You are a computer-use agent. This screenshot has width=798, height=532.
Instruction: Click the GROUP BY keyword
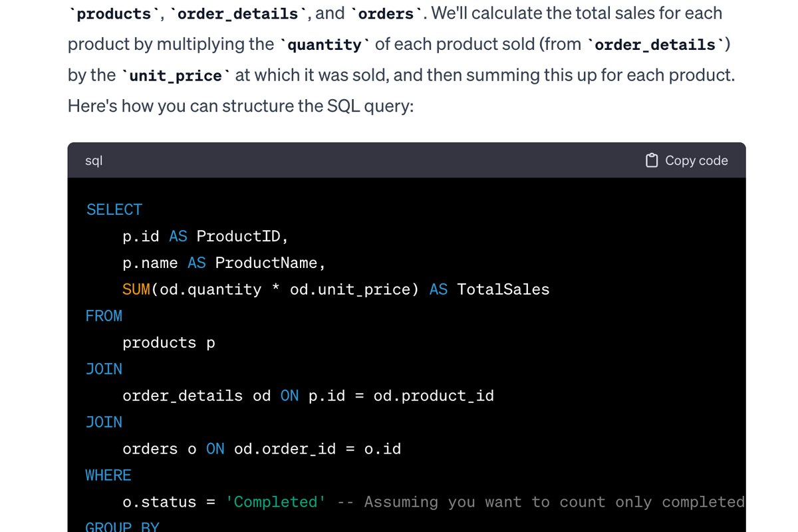[x=123, y=526]
